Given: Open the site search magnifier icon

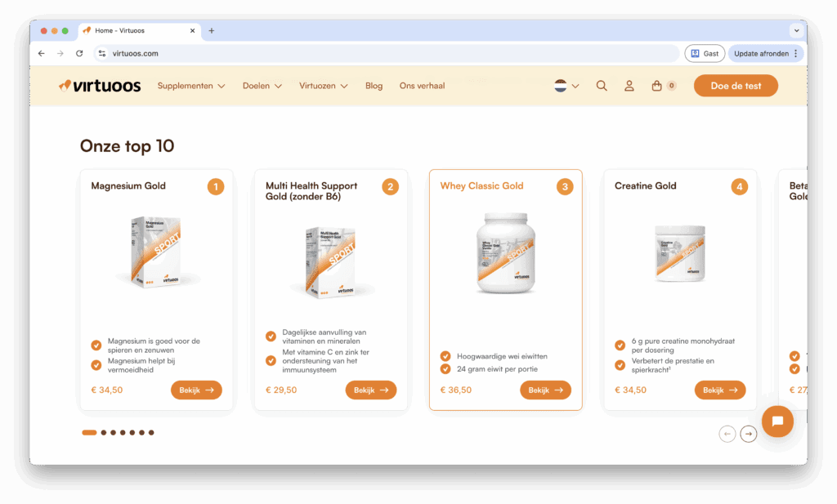Looking at the screenshot, I should 602,86.
